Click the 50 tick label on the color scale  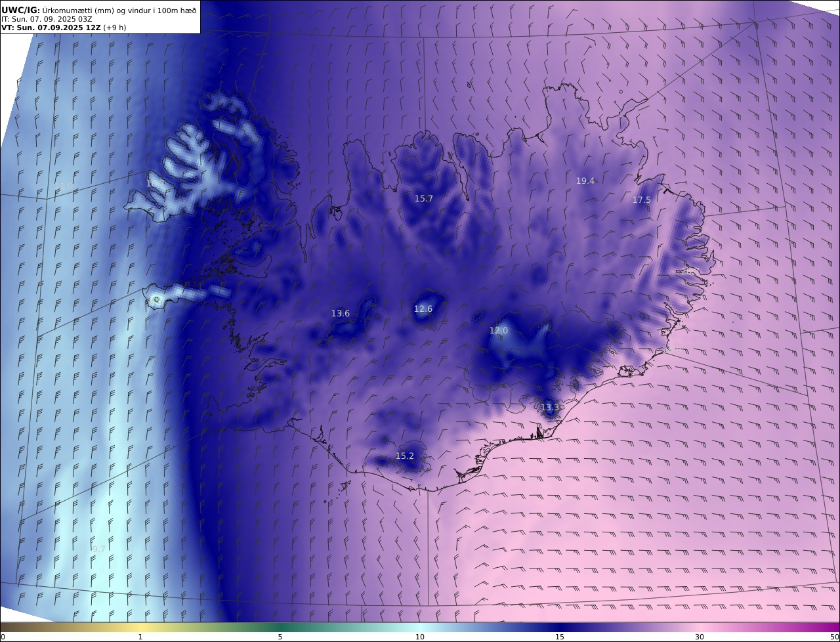[x=834, y=637]
